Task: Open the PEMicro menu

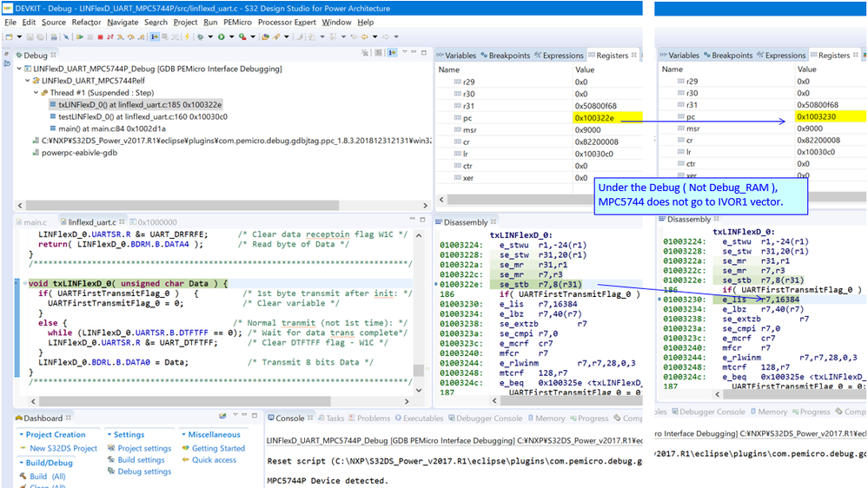Action: coord(237,22)
